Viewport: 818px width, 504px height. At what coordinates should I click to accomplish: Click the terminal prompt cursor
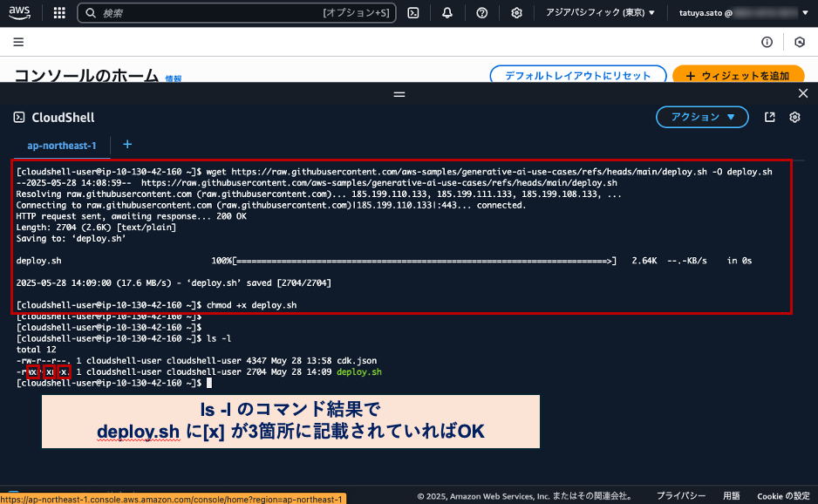209,383
